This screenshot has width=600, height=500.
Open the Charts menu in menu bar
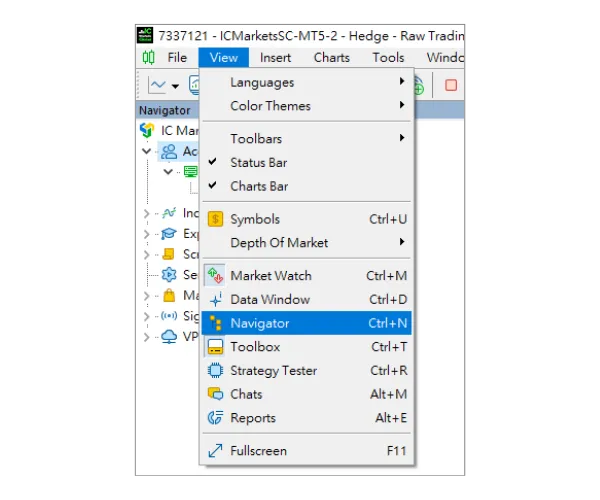point(332,57)
